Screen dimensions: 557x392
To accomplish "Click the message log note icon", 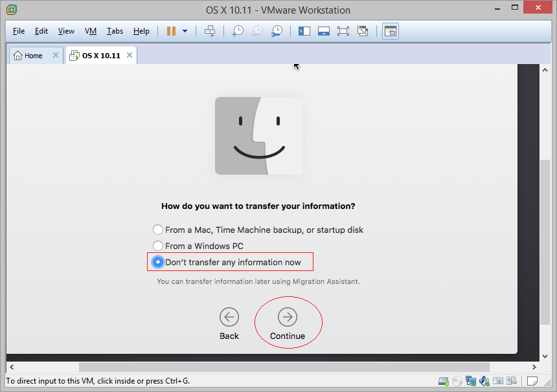I will [532, 381].
